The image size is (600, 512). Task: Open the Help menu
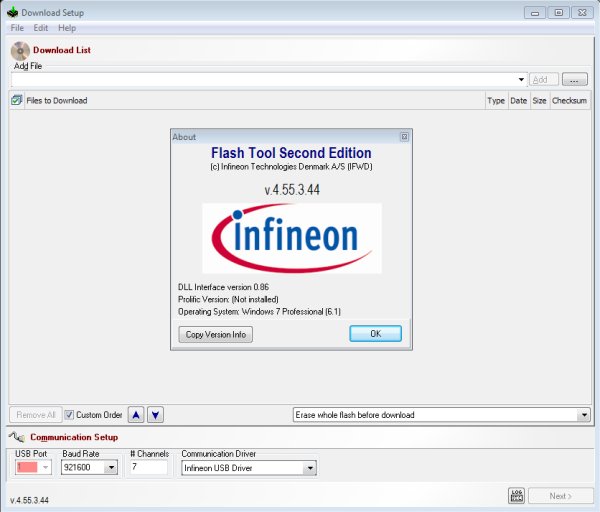coord(67,28)
